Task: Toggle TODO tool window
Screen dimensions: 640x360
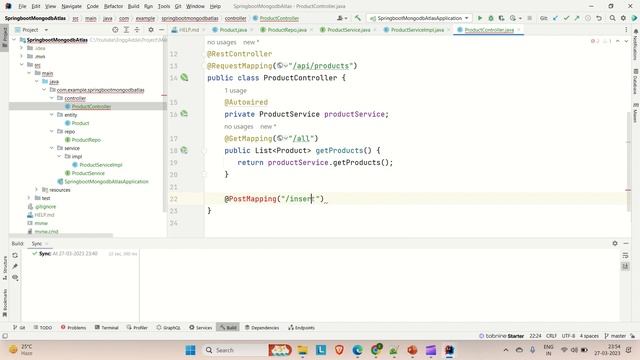Action: tap(43, 327)
